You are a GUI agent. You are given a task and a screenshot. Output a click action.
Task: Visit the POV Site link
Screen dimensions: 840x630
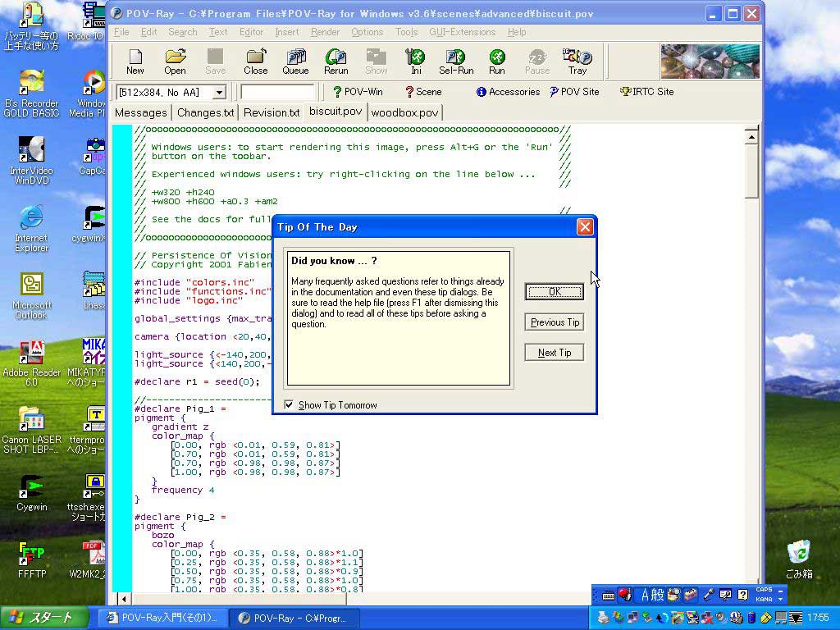(x=574, y=92)
